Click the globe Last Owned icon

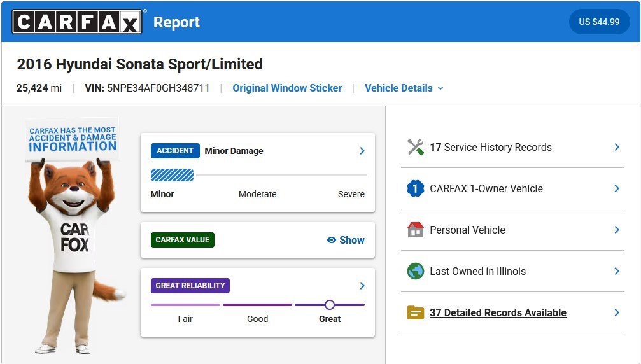pos(415,271)
